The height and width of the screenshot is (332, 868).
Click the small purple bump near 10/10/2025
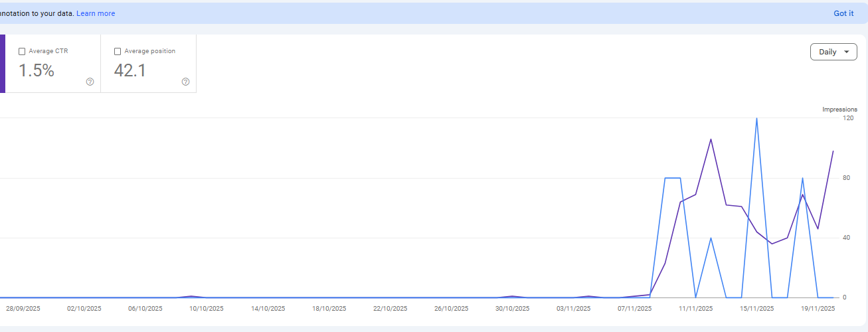pyautogui.click(x=191, y=296)
